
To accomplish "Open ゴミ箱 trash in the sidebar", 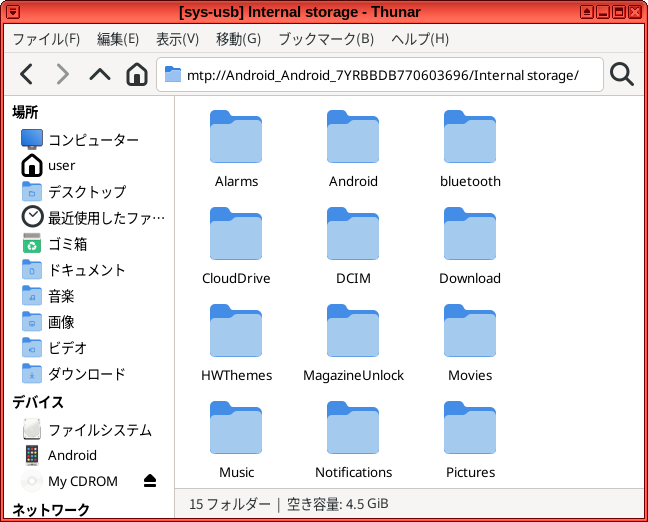I will pos(89,244).
